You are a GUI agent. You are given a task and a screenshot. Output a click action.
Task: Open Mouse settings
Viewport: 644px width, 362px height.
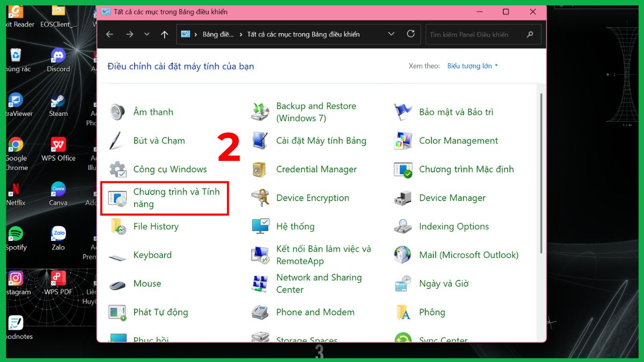[x=147, y=284]
